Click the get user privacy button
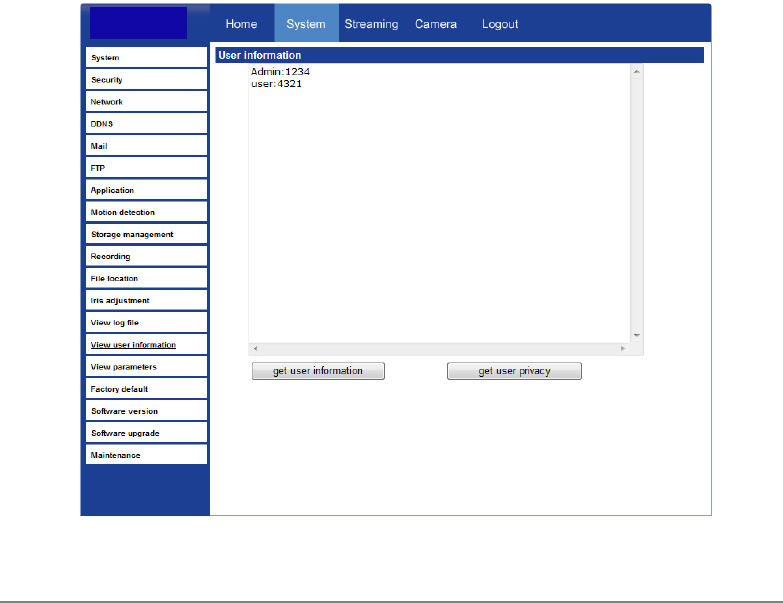 tap(514, 371)
